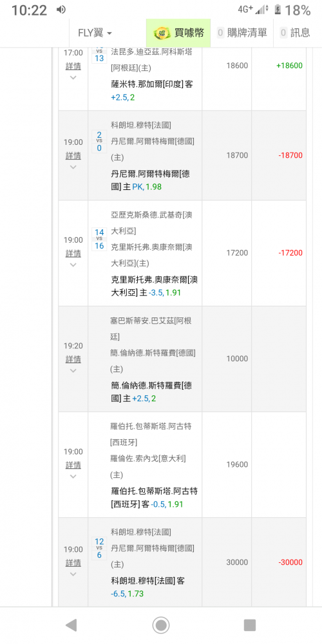The width and height of the screenshot is (322, 644).
Task: Expand chevron under 19:00 Australia match row
Action: [x=73, y=265]
